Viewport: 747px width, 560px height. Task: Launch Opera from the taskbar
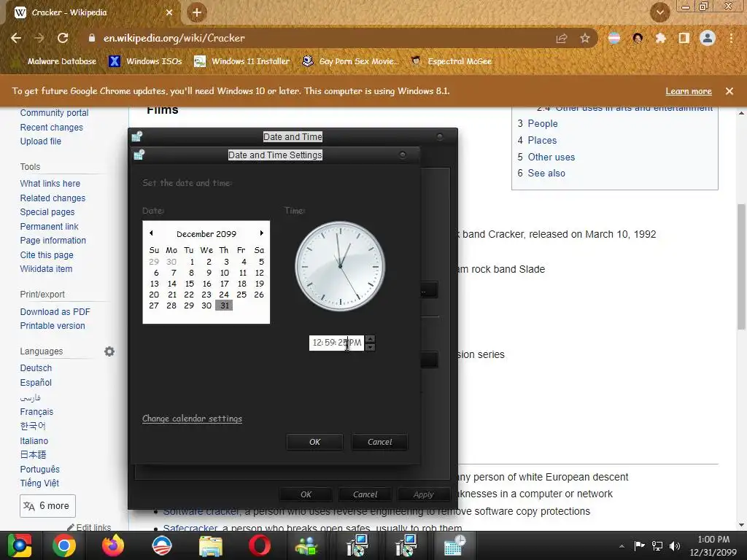pos(260,545)
